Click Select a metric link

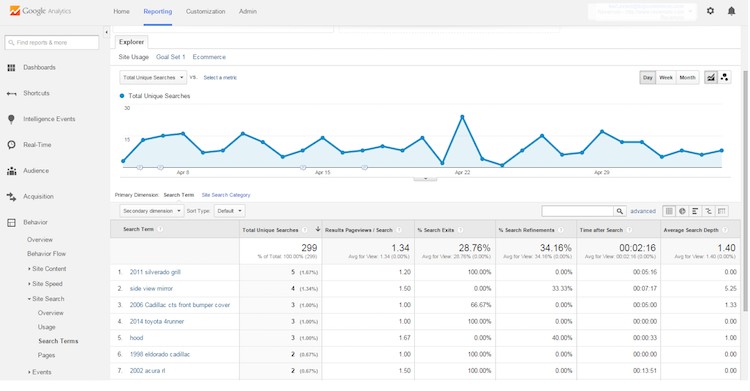click(220, 78)
